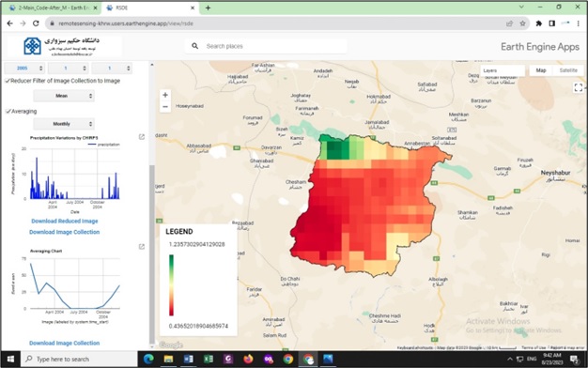This screenshot has width=588, height=368.
Task: Uncheck the Averaging checkbox
Action: [x=8, y=112]
